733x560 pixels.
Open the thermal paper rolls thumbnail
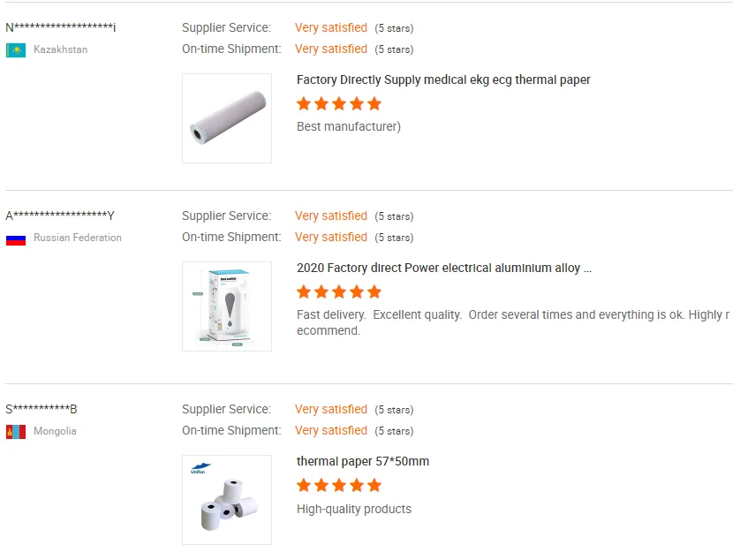[227, 500]
